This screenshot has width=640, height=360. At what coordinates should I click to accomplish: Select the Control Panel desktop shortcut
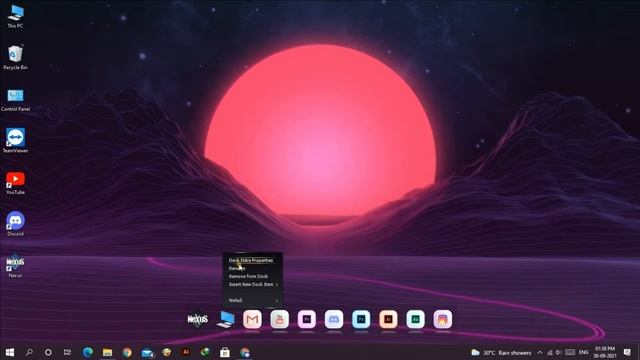pyautogui.click(x=16, y=100)
